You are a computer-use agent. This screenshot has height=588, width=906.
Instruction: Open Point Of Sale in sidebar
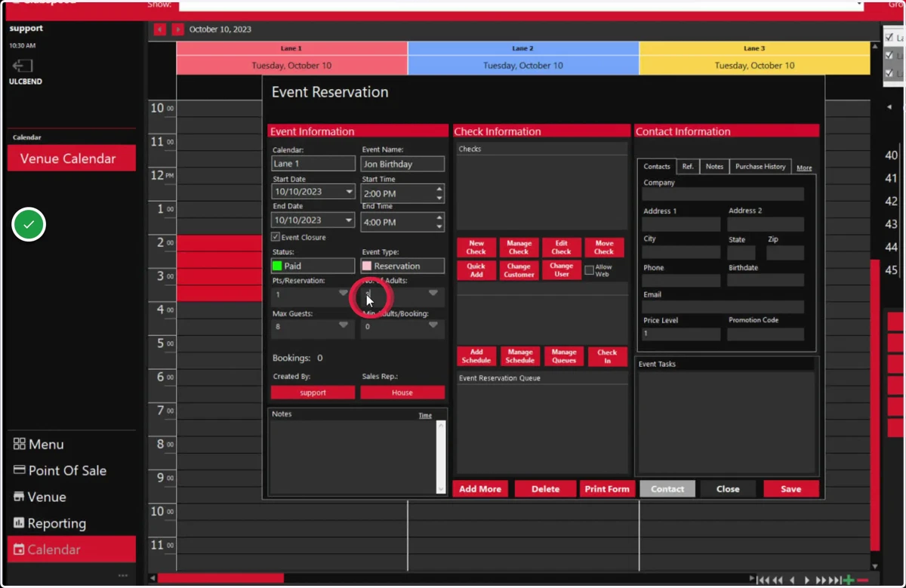[60, 470]
